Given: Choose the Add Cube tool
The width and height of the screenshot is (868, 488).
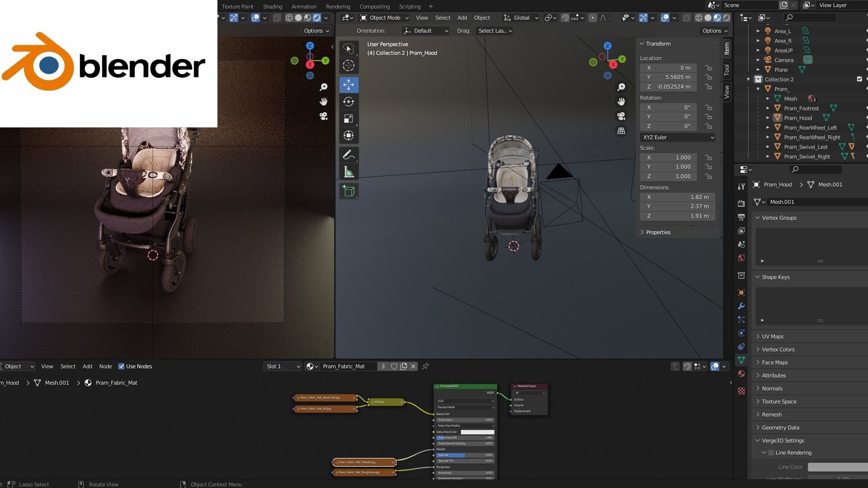Looking at the screenshot, I should [x=348, y=191].
